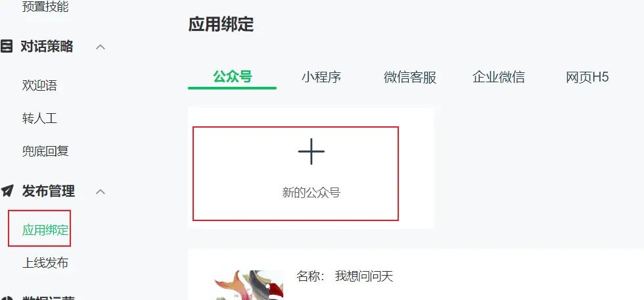Screen dimensions: 644x300
Task: Click the 对话策略 list icon
Action: click(6, 47)
